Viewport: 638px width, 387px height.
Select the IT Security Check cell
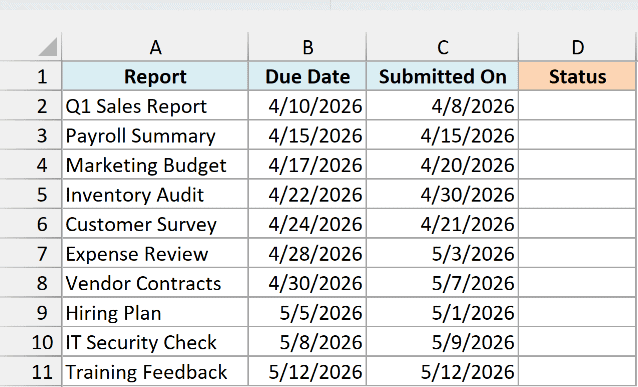[x=155, y=342]
